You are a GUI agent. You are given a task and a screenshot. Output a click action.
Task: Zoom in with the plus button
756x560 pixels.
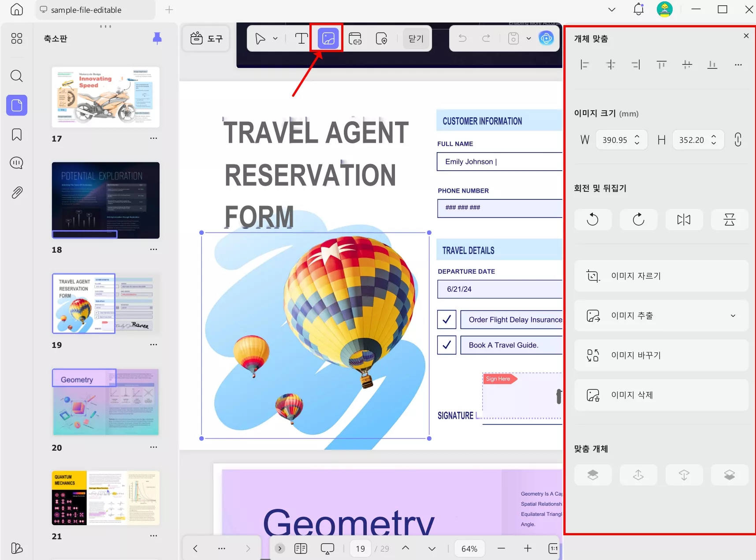click(528, 549)
